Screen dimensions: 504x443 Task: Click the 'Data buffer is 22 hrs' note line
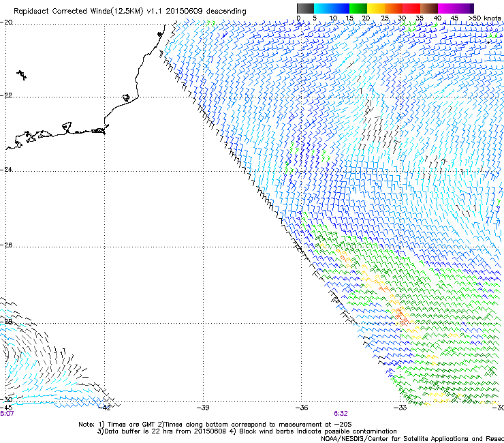[x=247, y=431]
